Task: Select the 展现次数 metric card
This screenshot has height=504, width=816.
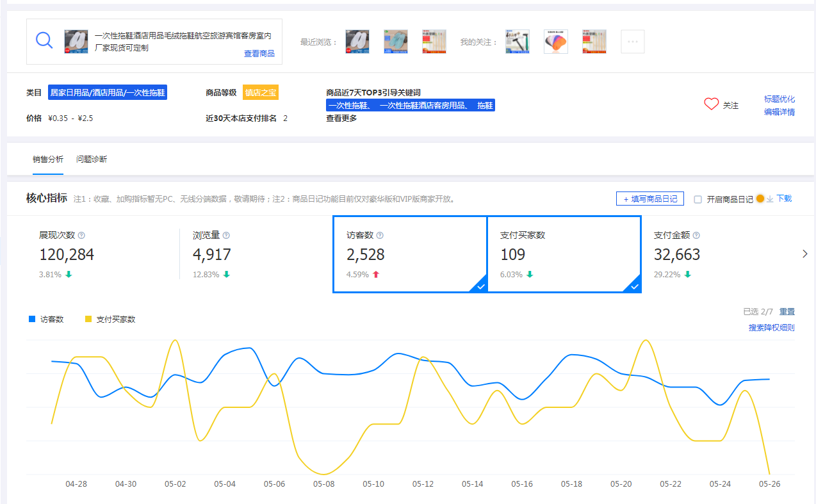Action: tap(102, 254)
